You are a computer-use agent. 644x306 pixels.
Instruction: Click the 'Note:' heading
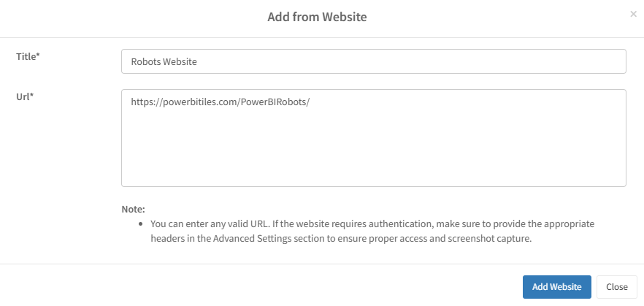(133, 209)
